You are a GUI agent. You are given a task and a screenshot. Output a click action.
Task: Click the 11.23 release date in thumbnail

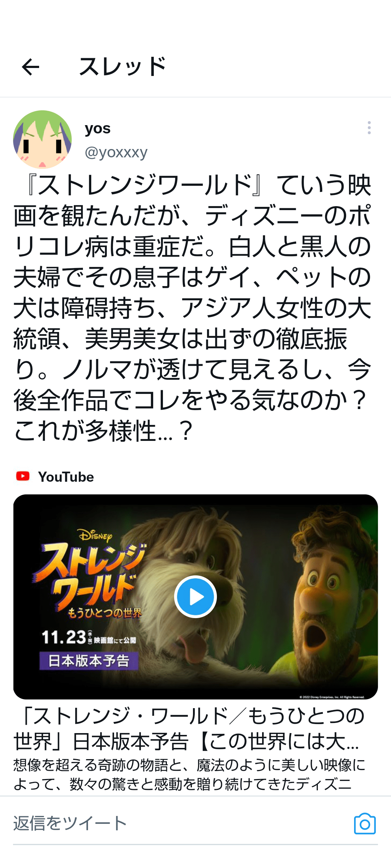tap(63, 637)
